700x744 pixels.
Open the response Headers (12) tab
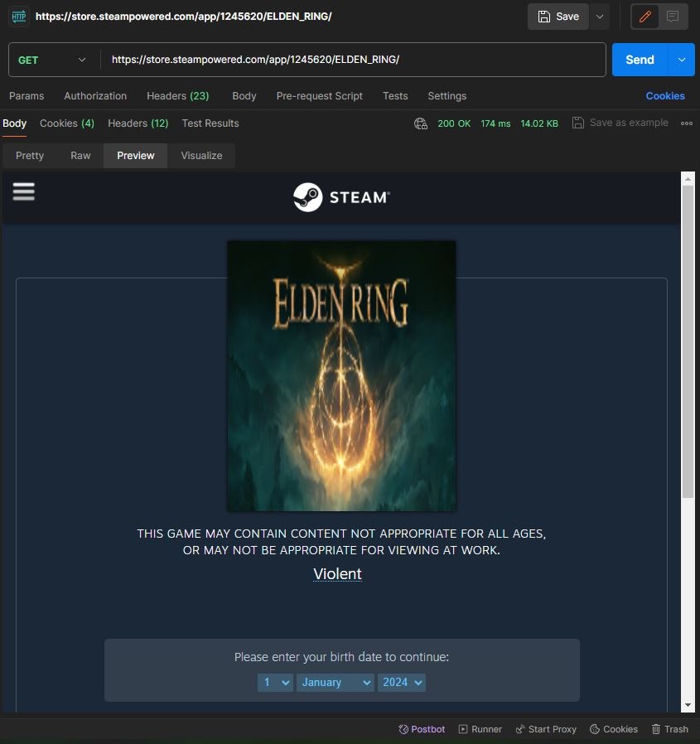[x=138, y=123]
